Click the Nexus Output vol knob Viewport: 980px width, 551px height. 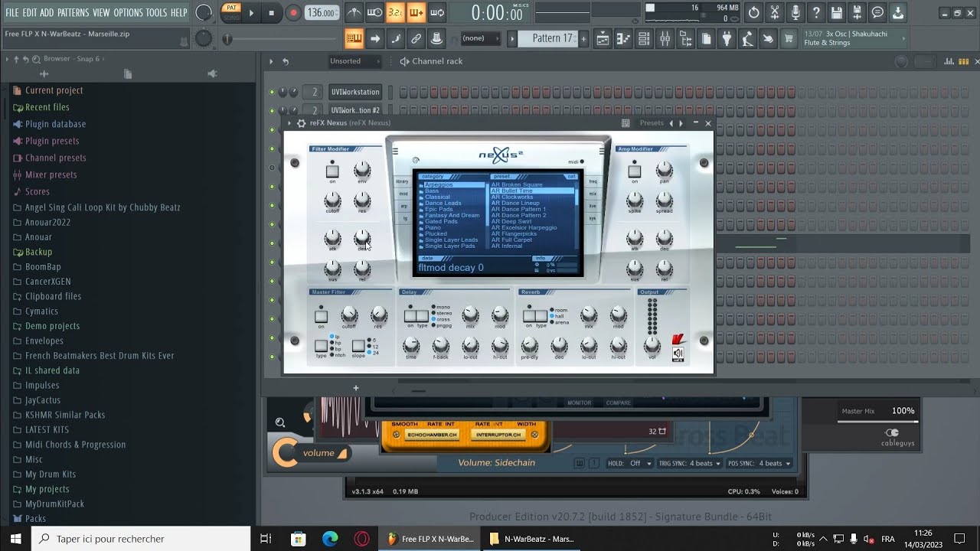click(x=652, y=345)
